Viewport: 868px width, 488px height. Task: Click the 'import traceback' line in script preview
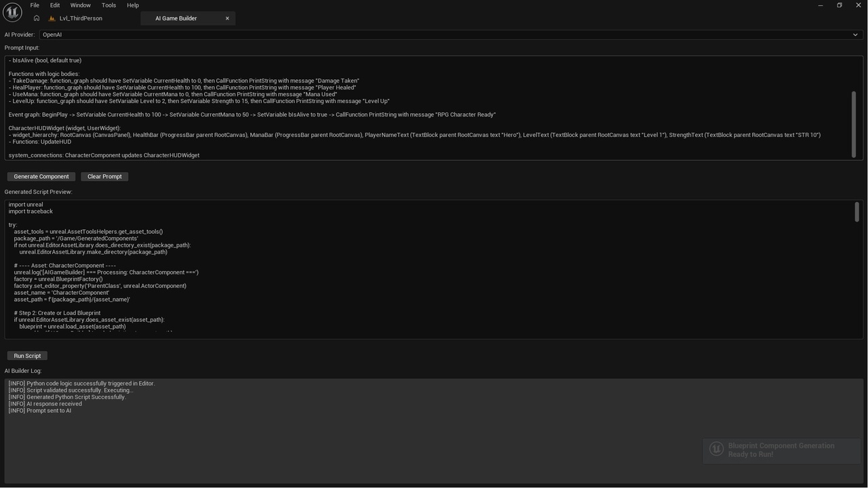click(31, 211)
